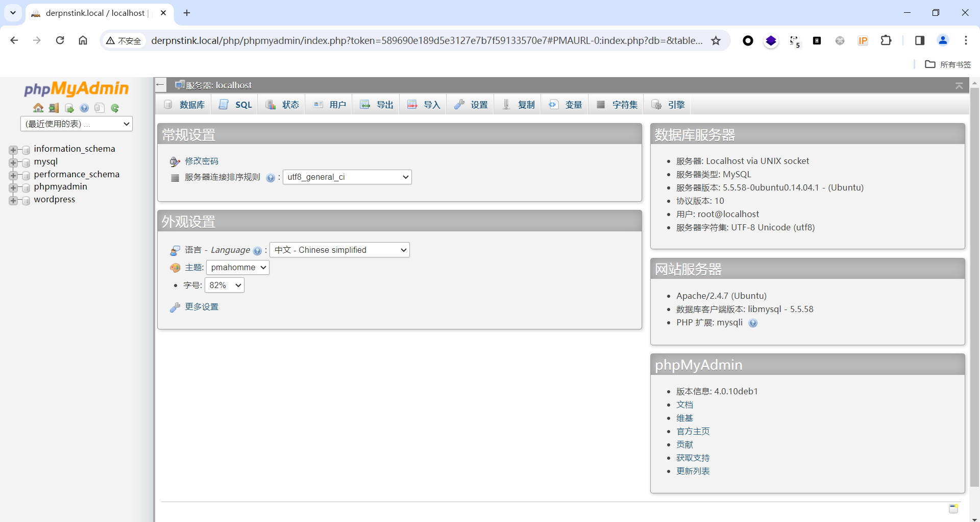Open the 变量 tab

(x=565, y=105)
